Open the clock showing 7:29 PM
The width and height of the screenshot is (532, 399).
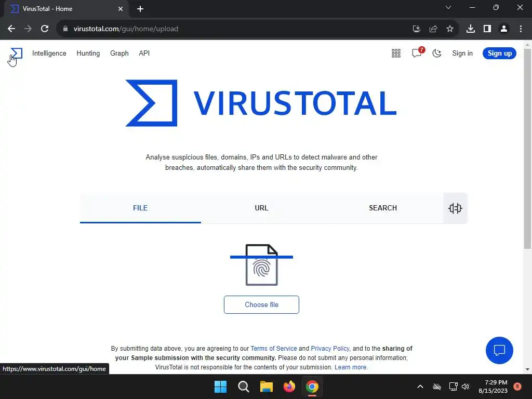pyautogui.click(x=493, y=387)
